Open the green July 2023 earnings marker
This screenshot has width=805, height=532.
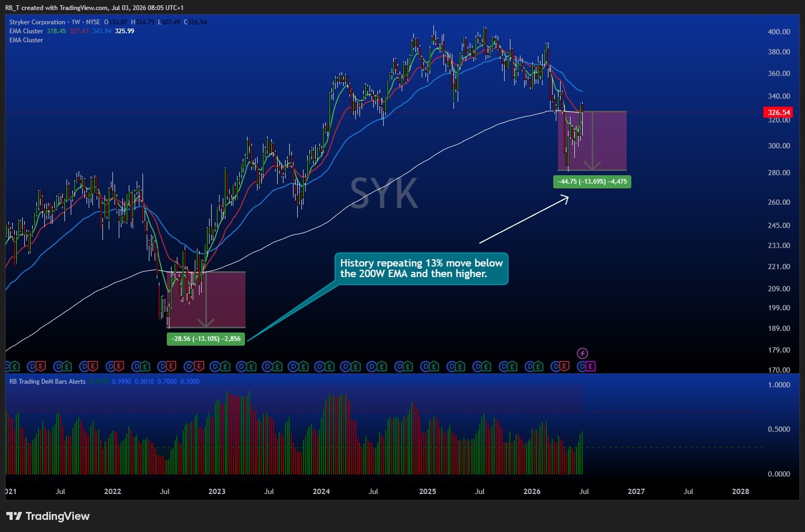click(277, 366)
